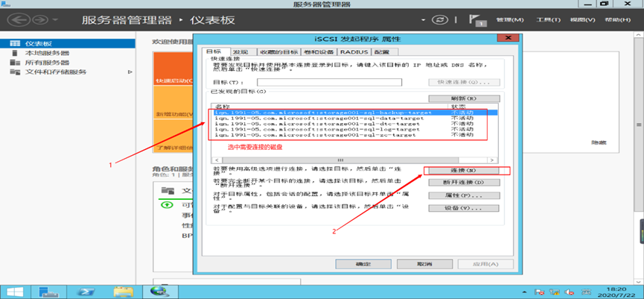Click the 本地服务器 icon in the sidebar

click(x=15, y=53)
